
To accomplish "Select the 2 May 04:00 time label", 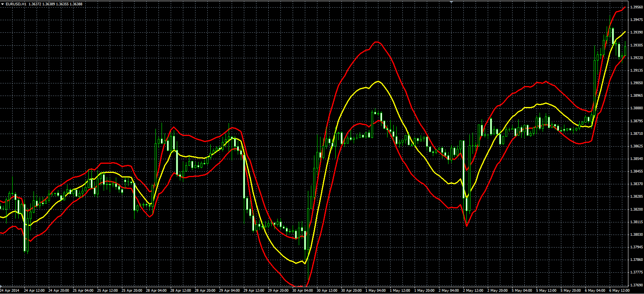I will pyautogui.click(x=449, y=291).
